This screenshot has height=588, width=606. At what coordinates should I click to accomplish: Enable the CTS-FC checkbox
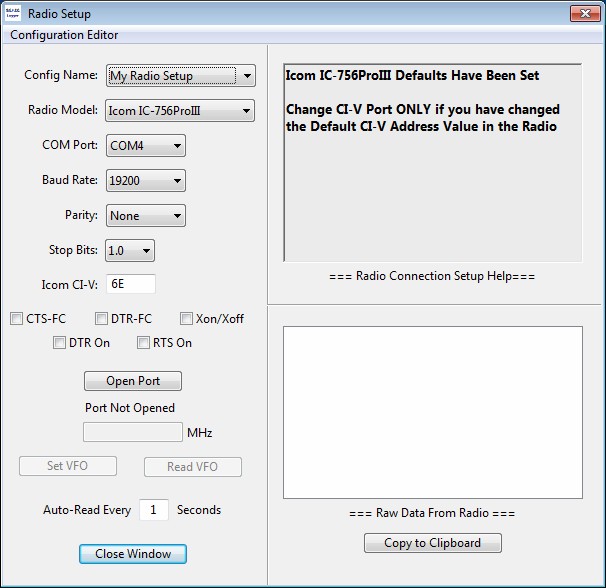pyautogui.click(x=17, y=319)
